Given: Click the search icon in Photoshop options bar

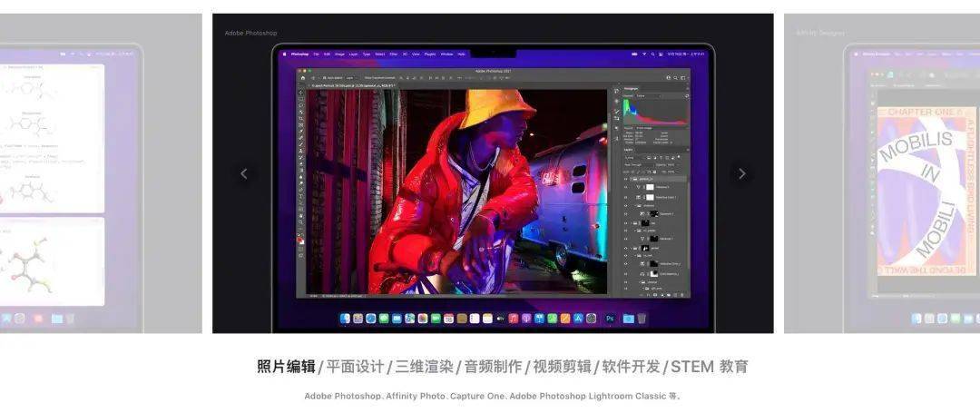Looking at the screenshot, I should click(x=675, y=77).
